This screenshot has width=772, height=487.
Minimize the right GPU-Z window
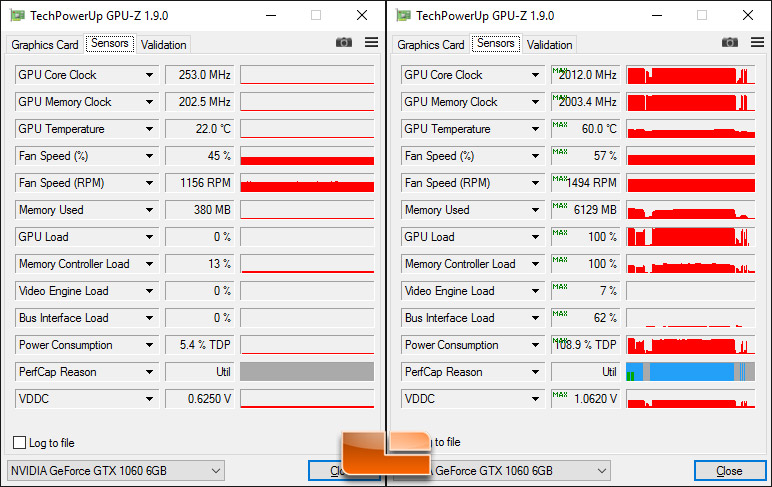pyautogui.click(x=657, y=15)
